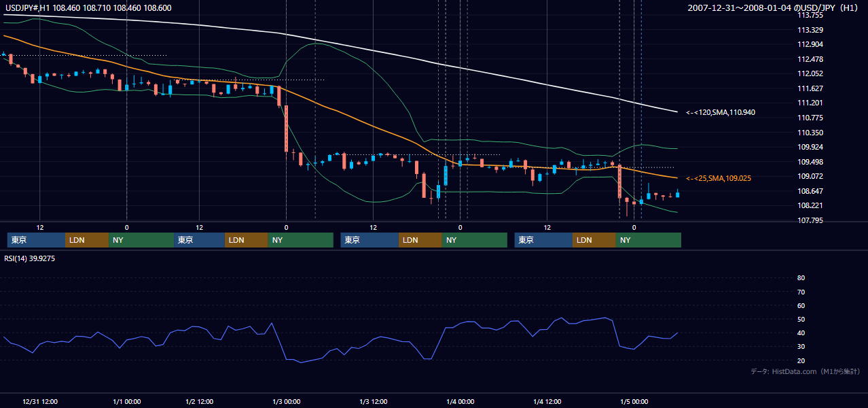Click RSI scale level 30
Image resolution: width=868 pixels, height=408 pixels.
[x=801, y=347]
